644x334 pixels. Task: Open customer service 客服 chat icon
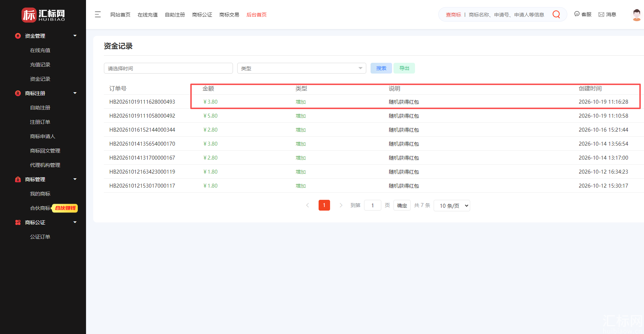(577, 14)
